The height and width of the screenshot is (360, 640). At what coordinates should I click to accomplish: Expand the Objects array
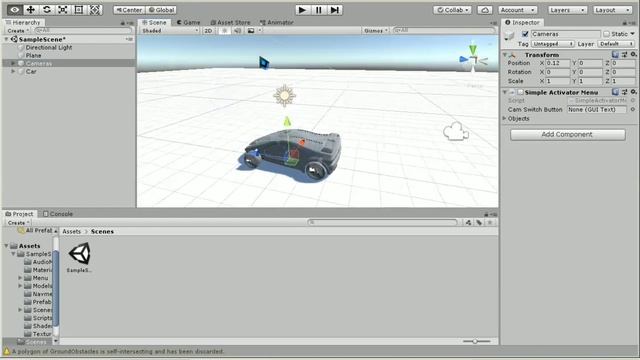(x=504, y=118)
